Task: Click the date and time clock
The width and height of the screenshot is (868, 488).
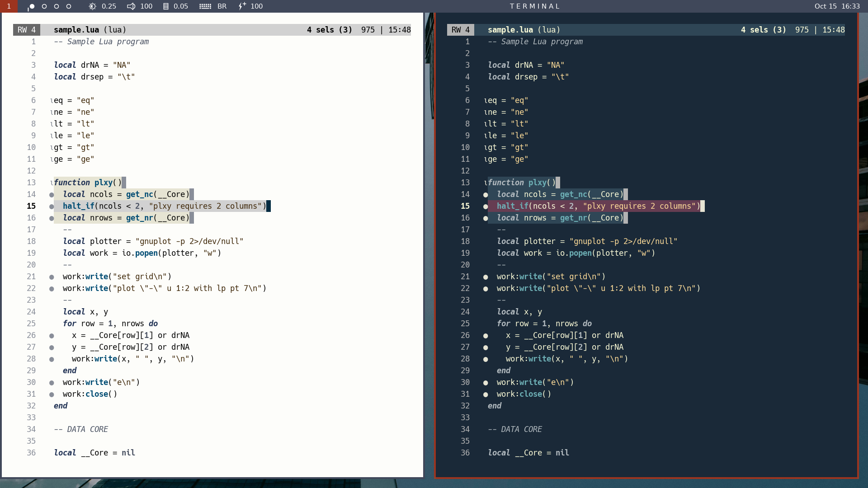Action: (x=837, y=6)
